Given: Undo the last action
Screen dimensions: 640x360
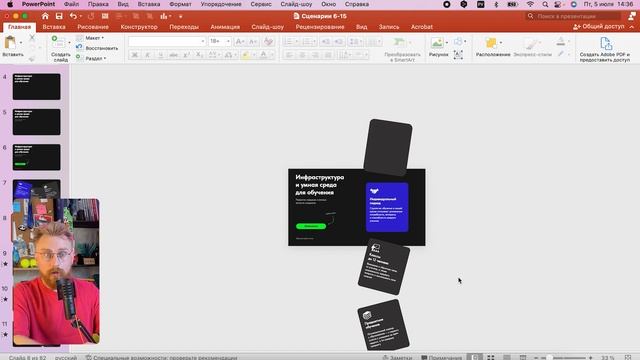Looking at the screenshot, I should 73,16.
